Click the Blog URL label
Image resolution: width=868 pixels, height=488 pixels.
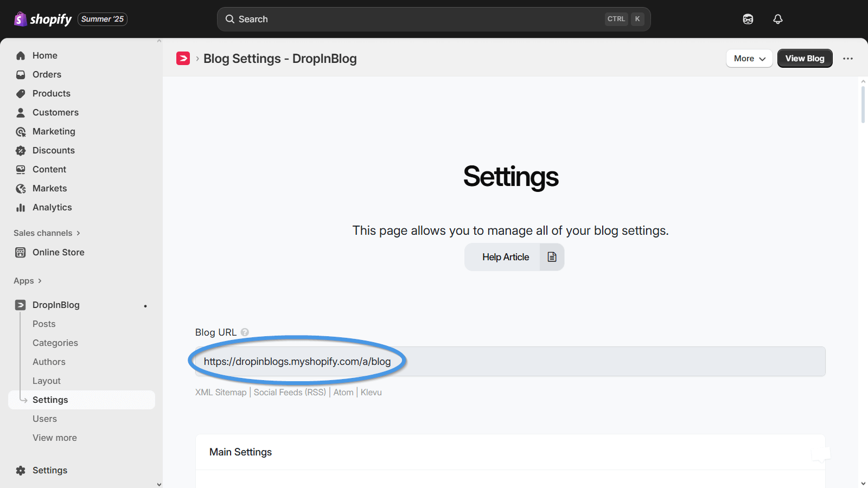pyautogui.click(x=216, y=332)
